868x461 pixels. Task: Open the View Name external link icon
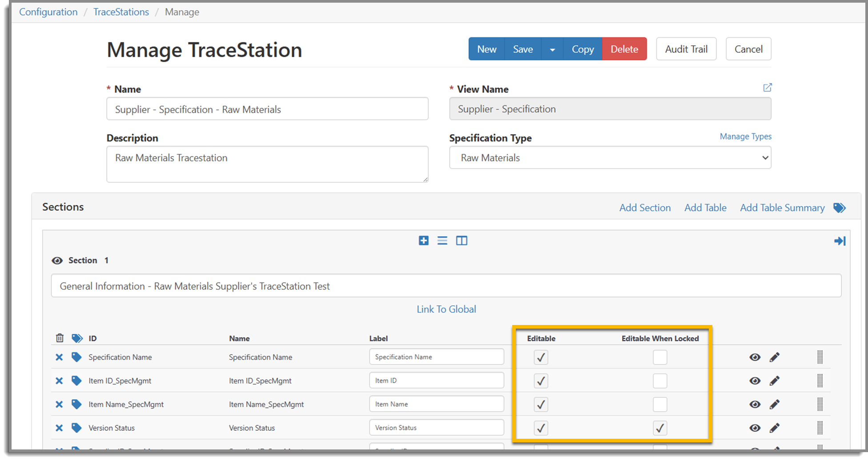[x=767, y=88]
